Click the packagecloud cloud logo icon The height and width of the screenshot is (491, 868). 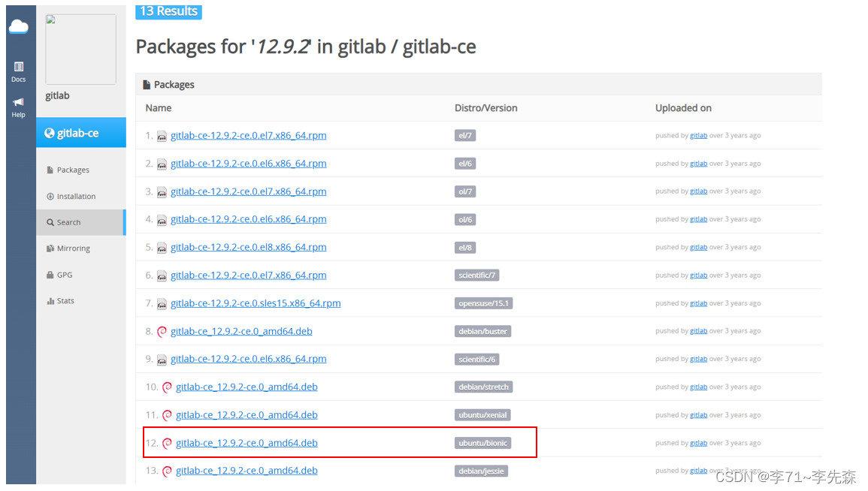(18, 26)
